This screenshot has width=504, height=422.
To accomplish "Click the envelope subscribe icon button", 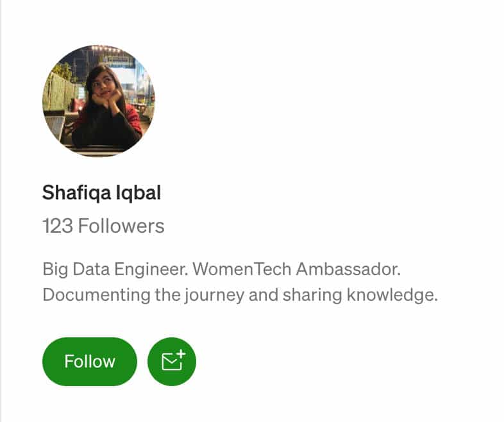I will (171, 362).
